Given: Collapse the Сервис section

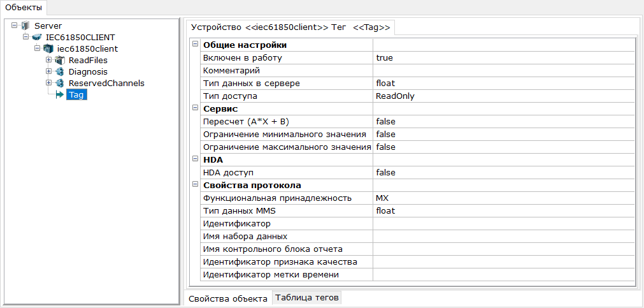Looking at the screenshot, I should [x=195, y=108].
